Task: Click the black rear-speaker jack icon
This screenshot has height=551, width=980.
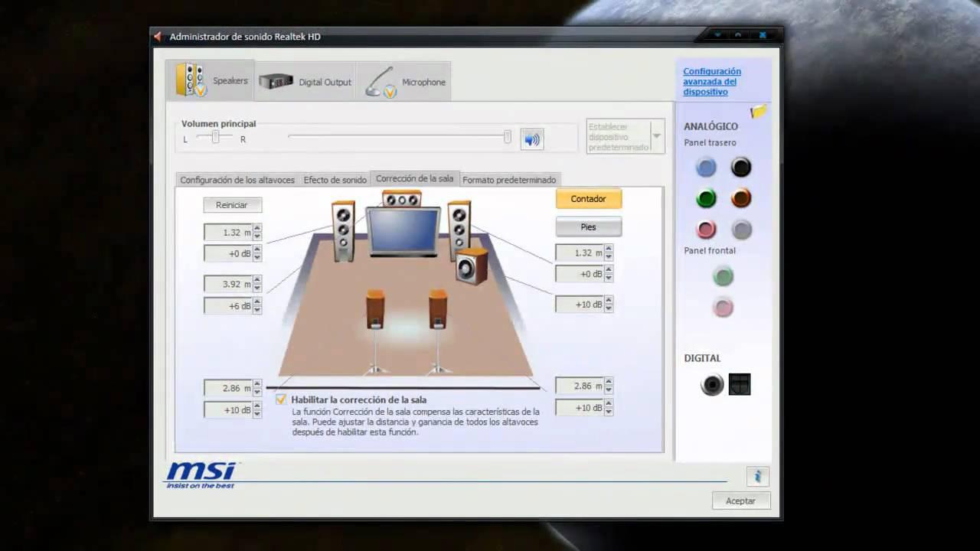Action: 740,167
